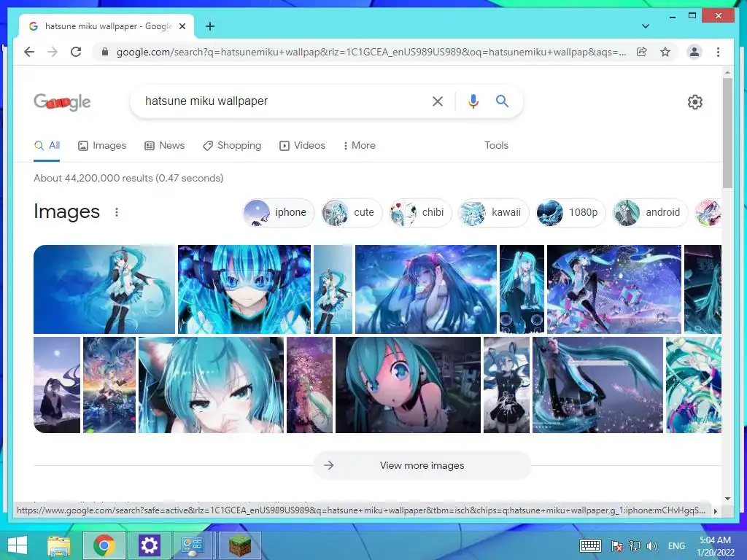Image resolution: width=747 pixels, height=560 pixels.
Task: Filter images by chibi chip
Action: point(419,212)
